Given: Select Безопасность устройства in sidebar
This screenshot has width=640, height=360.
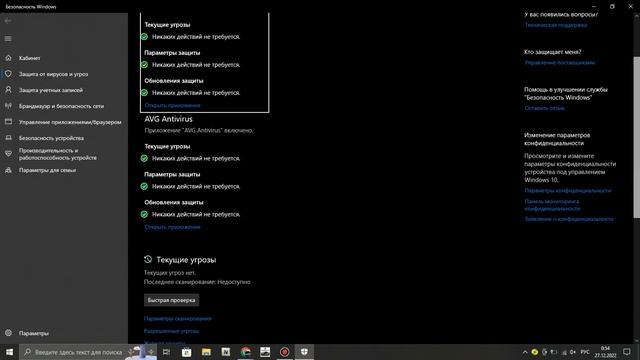Looking at the screenshot, I should coord(51,138).
